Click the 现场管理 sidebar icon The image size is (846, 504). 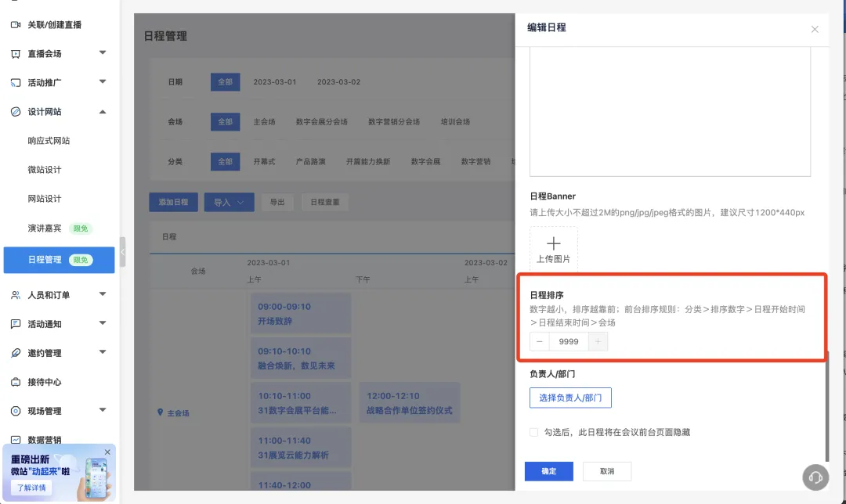click(15, 411)
